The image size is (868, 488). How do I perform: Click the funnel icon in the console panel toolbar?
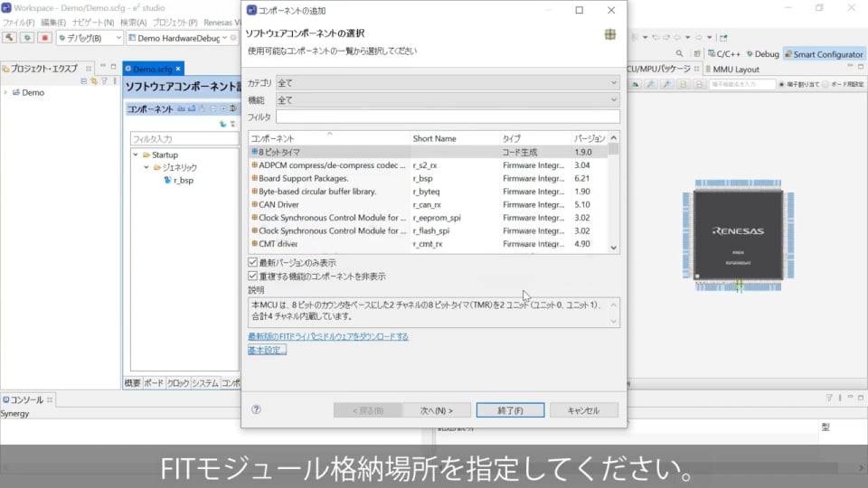[x=829, y=398]
